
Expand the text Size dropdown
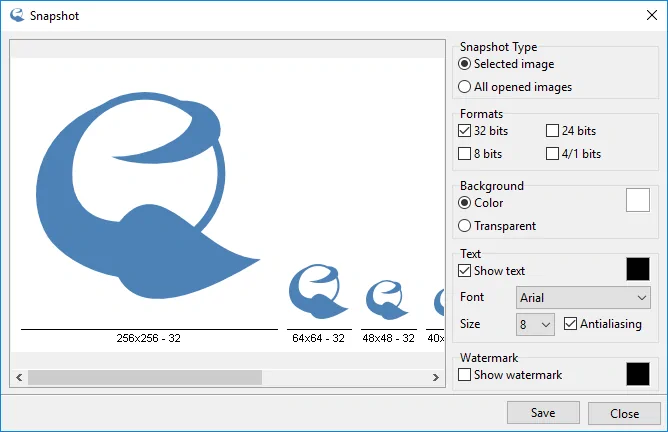click(535, 325)
